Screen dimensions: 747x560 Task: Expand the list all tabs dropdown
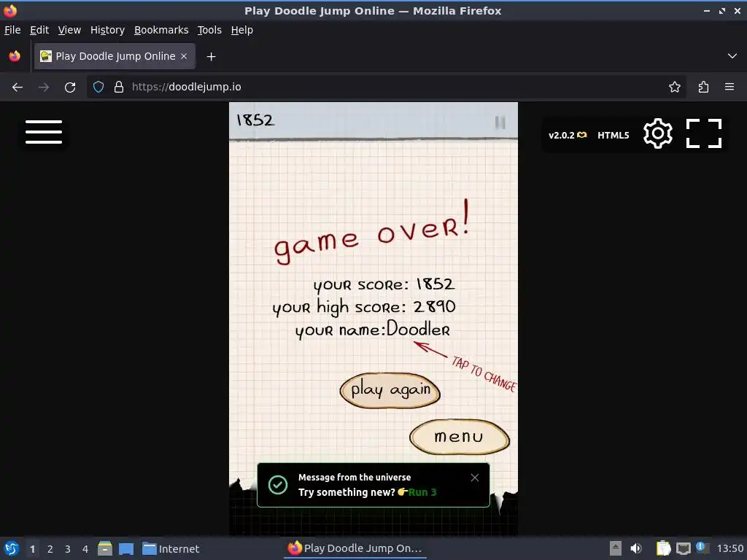[732, 56]
